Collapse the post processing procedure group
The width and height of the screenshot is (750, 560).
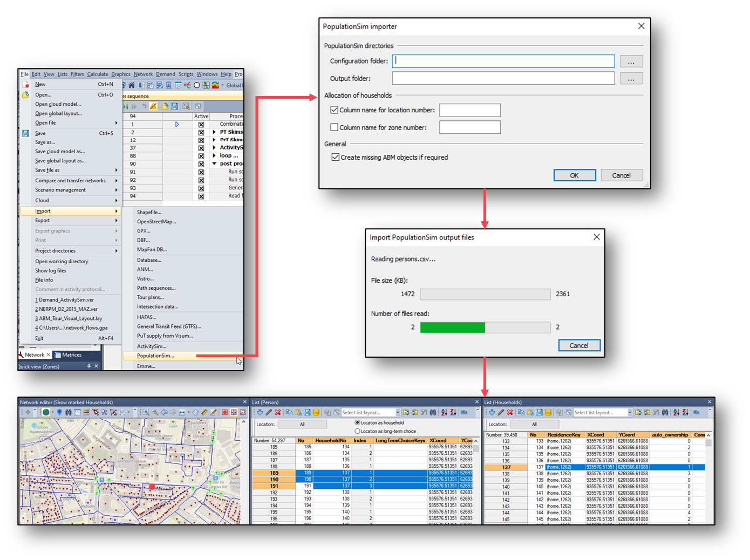click(214, 163)
